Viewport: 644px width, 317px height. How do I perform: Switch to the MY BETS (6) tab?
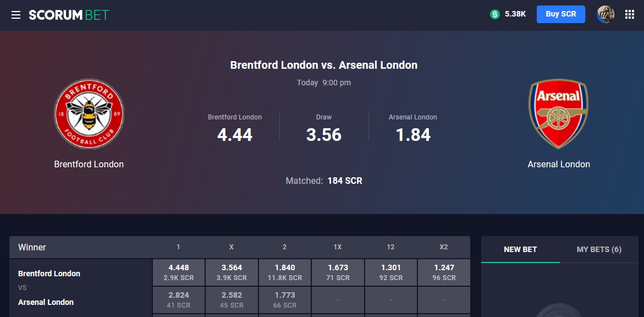click(599, 249)
